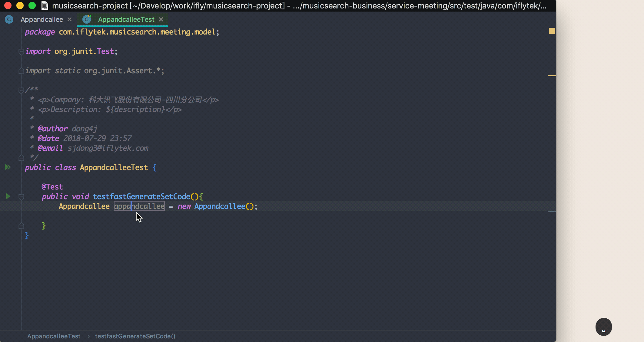Click the gray stripe mark near current line

(x=552, y=211)
